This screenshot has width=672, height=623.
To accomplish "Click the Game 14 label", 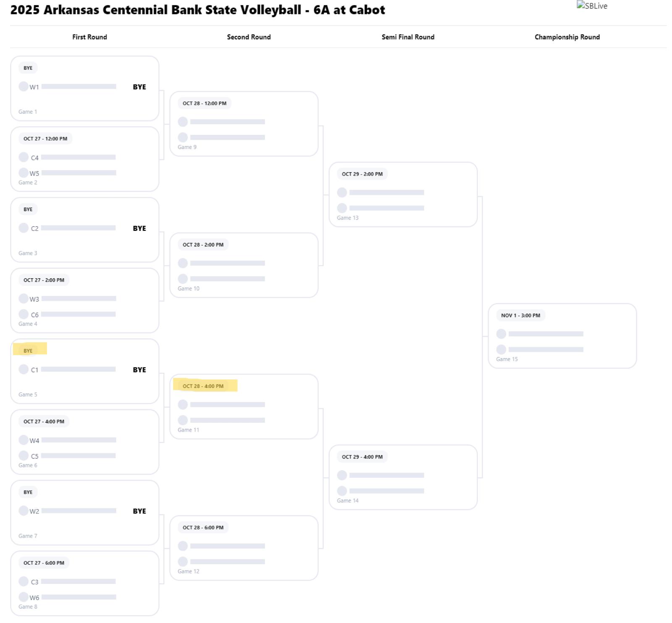I will [x=347, y=500].
